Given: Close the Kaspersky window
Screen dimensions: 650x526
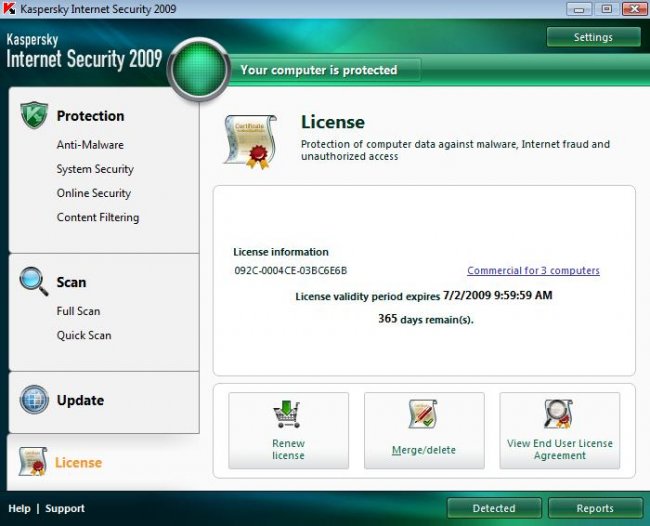Looking at the screenshot, I should click(x=634, y=9).
